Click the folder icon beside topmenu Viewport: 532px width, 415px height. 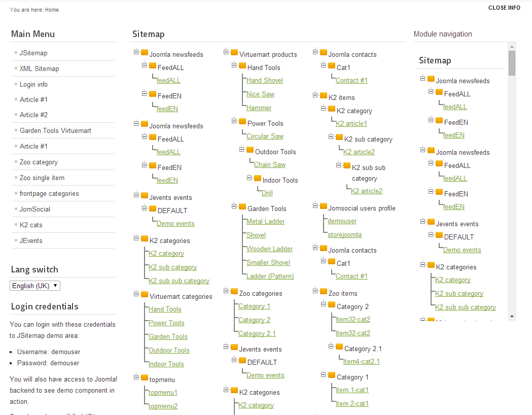tap(145, 377)
